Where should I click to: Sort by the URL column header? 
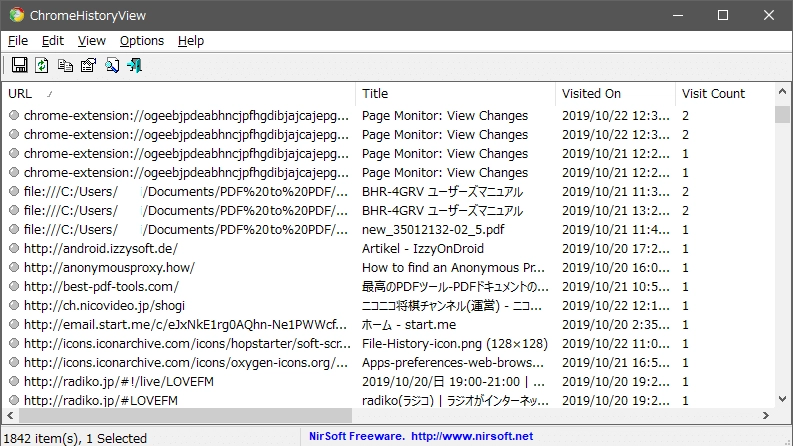[x=179, y=94]
